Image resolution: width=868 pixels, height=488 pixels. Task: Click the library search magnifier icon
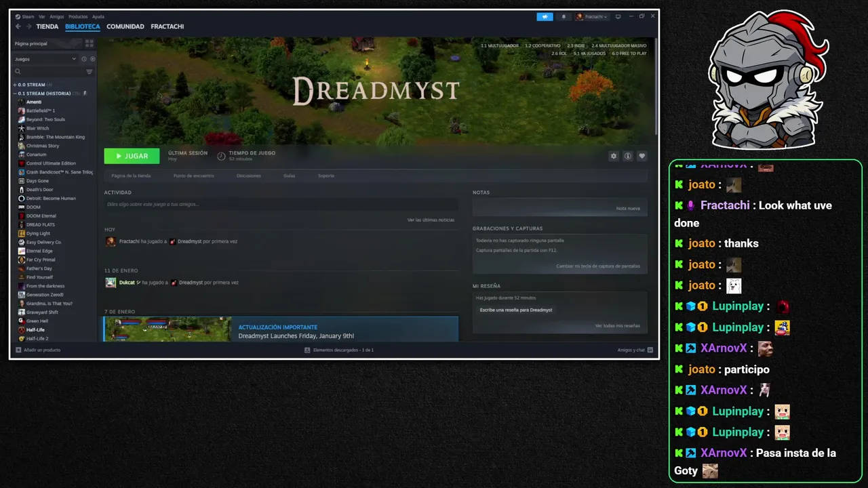click(x=18, y=71)
